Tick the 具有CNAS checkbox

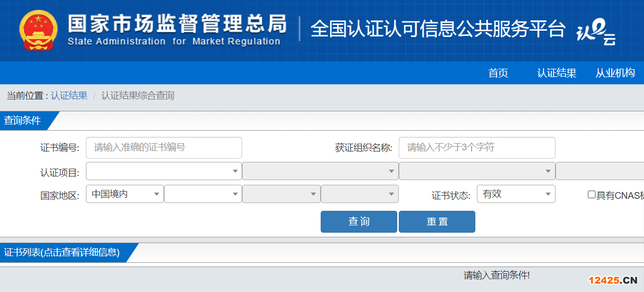coord(591,195)
